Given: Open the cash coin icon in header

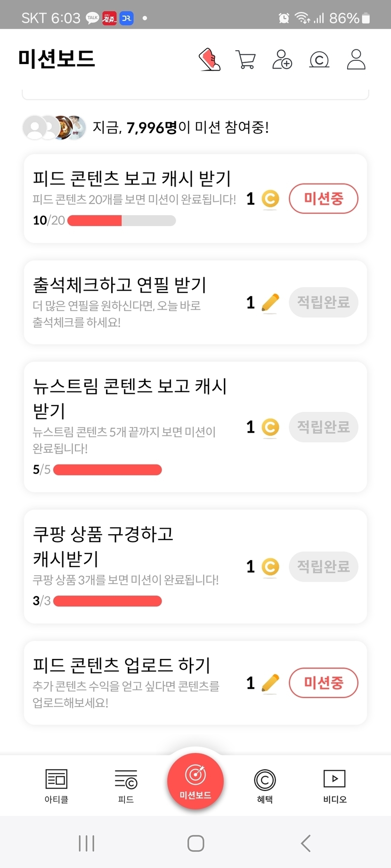Looking at the screenshot, I should [319, 60].
